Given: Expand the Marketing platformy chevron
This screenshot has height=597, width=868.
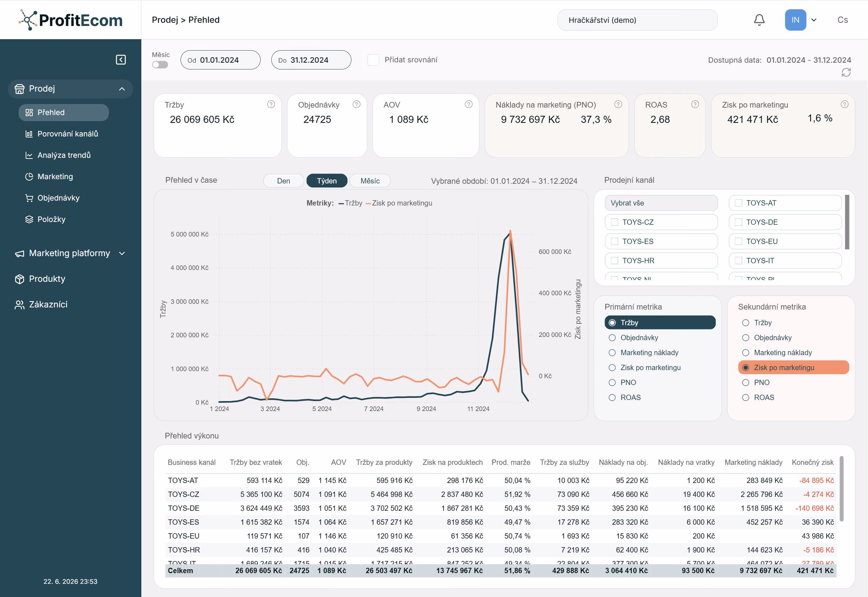Looking at the screenshot, I should [122, 254].
